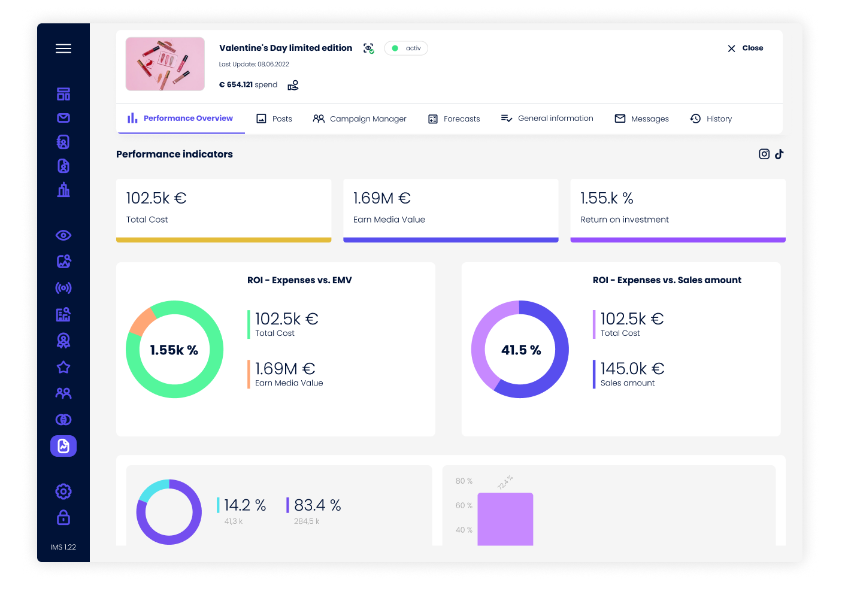Select the broadcast signal icon in sidebar
This screenshot has height=616, width=848.
pos(63,288)
